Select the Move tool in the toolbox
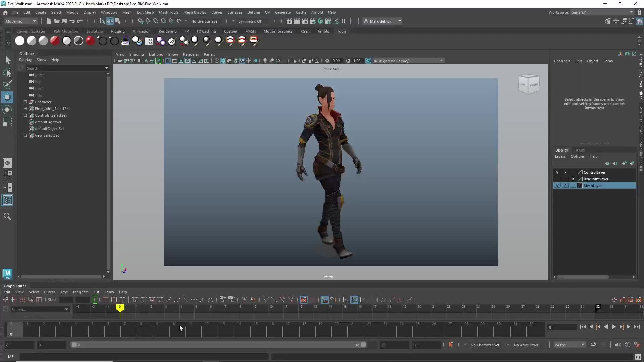Screen dimensions: 644x362 [x=7, y=97]
